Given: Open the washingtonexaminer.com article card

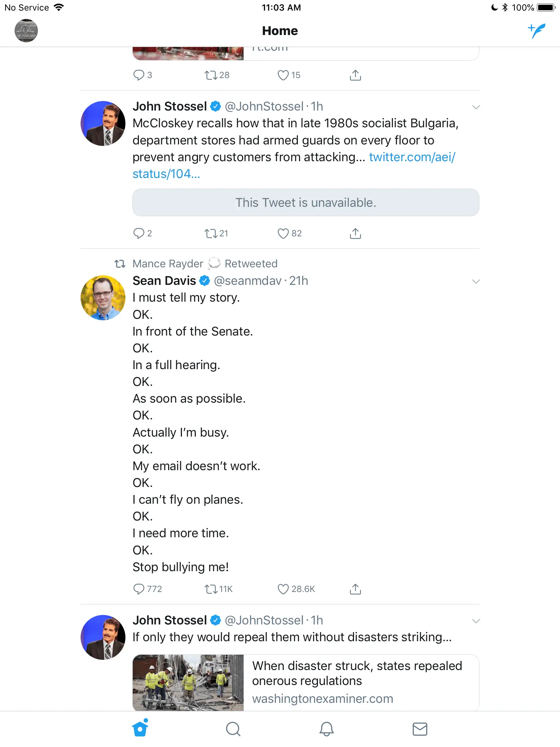Looking at the screenshot, I should click(306, 682).
